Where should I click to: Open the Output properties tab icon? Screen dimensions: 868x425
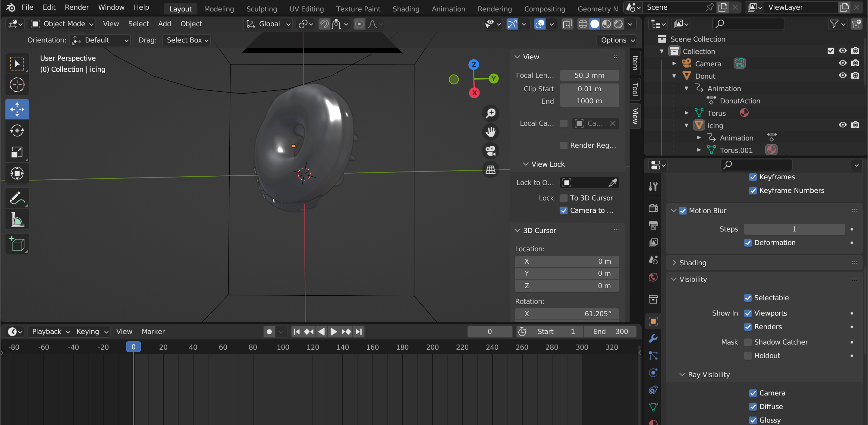[653, 225]
